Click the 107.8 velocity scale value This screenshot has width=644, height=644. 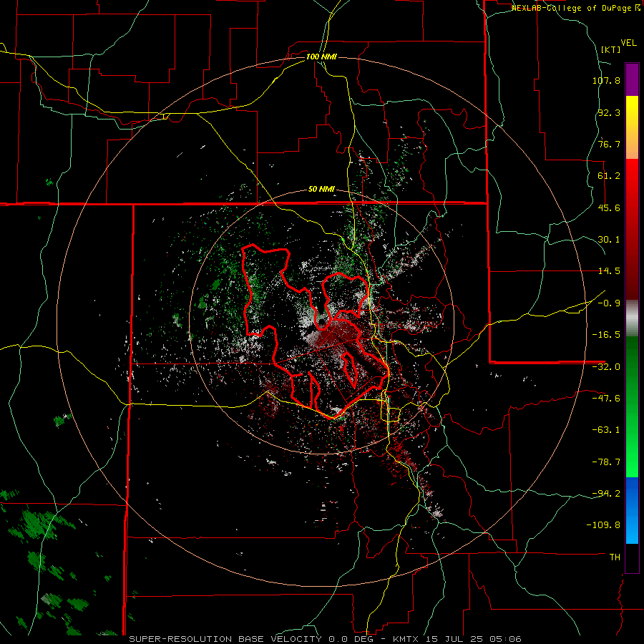(606, 80)
